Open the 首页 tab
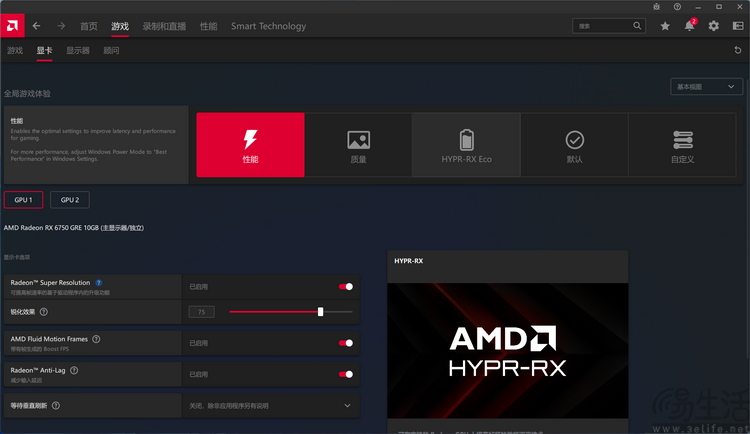The height and width of the screenshot is (434, 750). pos(88,26)
